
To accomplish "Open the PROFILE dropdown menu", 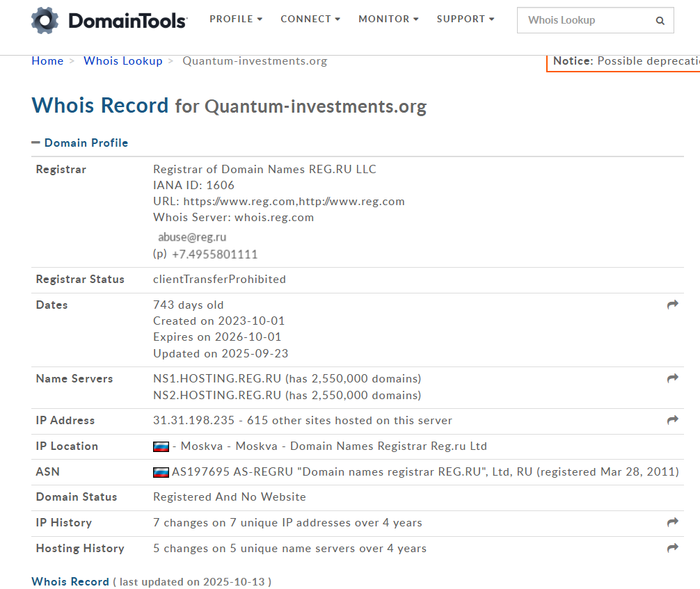I will pyautogui.click(x=236, y=19).
